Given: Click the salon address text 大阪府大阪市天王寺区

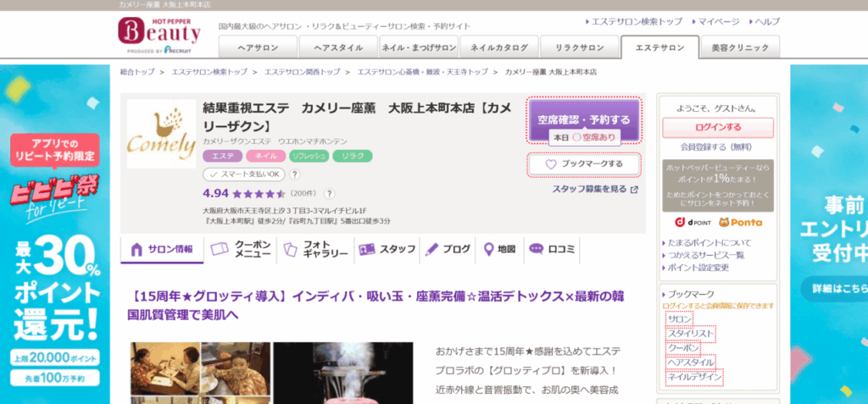Looking at the screenshot, I should (x=285, y=211).
